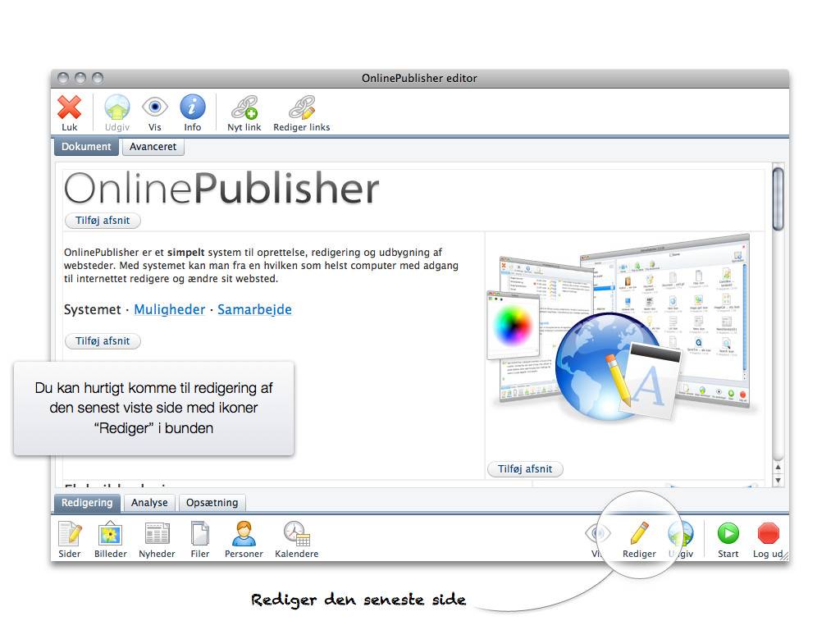
Task: Follow the Muligheder link
Action: (169, 310)
